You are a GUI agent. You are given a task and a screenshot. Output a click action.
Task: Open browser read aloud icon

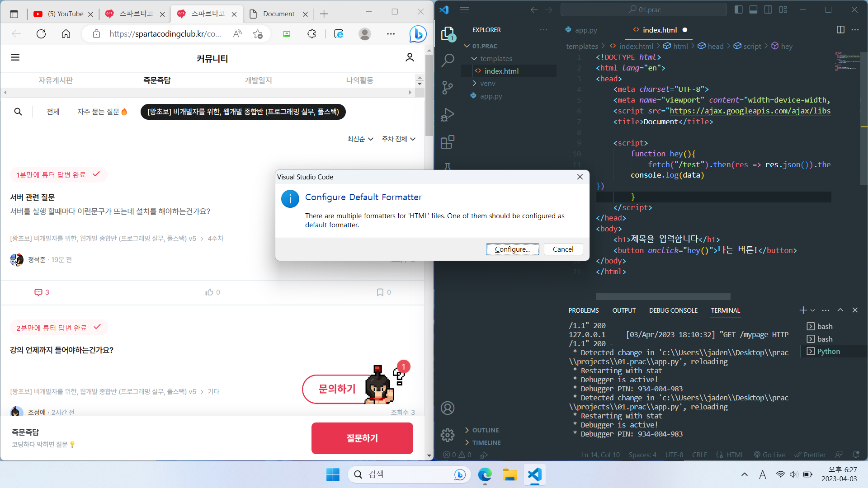point(237,34)
